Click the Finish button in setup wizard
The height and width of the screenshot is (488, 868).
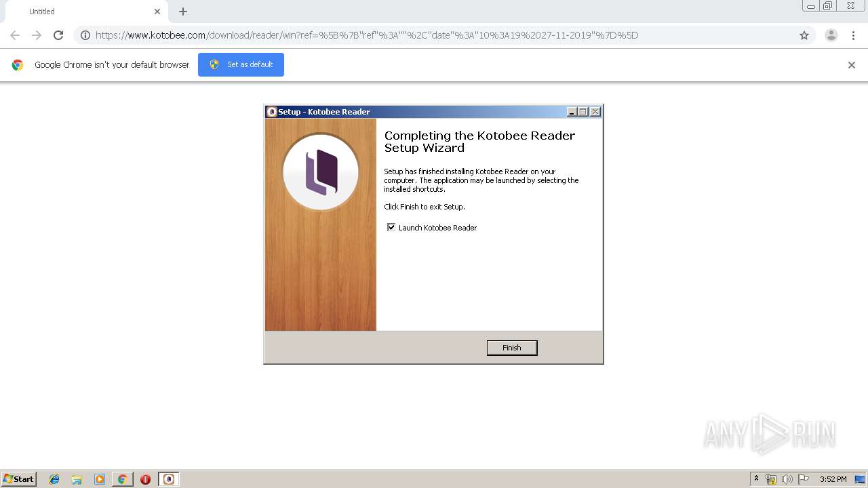click(x=512, y=348)
